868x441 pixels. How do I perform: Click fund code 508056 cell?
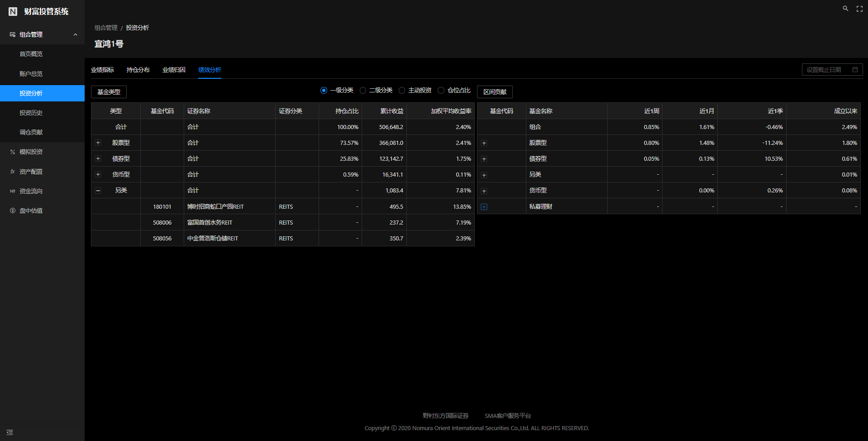tap(162, 238)
